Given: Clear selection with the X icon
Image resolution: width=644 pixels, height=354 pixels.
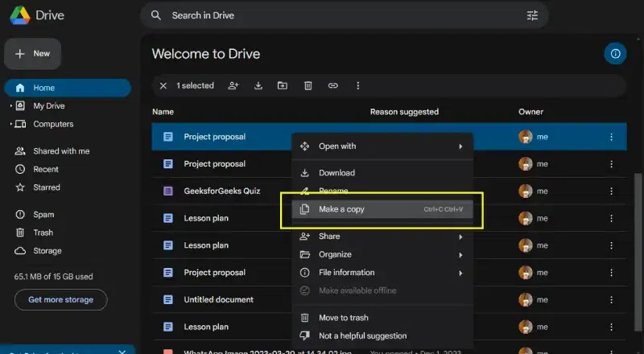Looking at the screenshot, I should pos(163,86).
